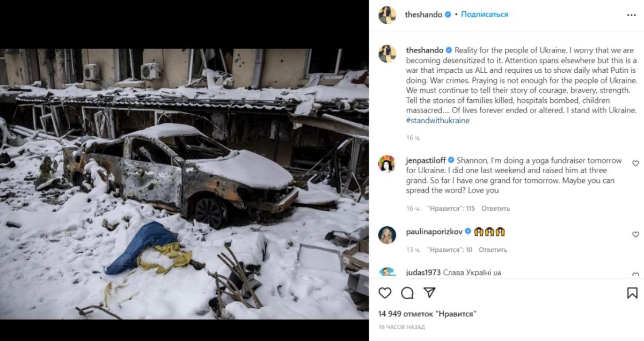Click the burned car photo
This screenshot has height=341, width=644.
point(184,184)
